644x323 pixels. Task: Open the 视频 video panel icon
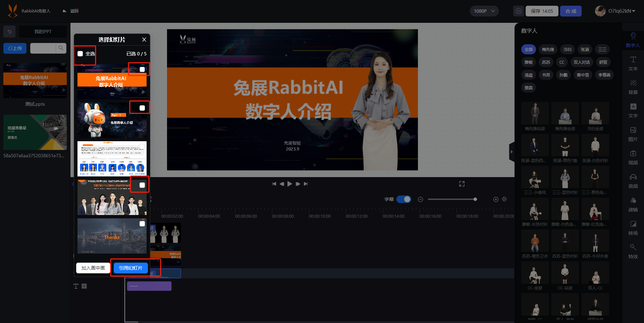(x=633, y=154)
